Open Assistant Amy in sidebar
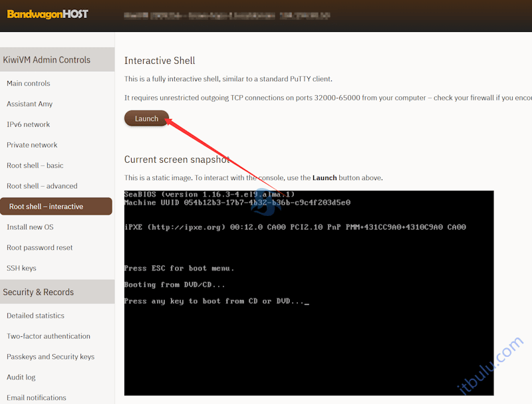The width and height of the screenshot is (532, 404). coord(29,104)
